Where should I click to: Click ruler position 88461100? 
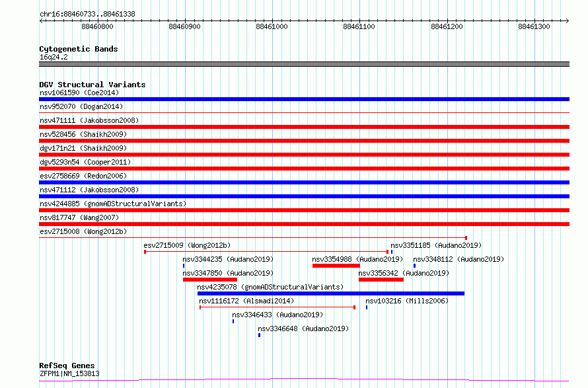coord(359,26)
